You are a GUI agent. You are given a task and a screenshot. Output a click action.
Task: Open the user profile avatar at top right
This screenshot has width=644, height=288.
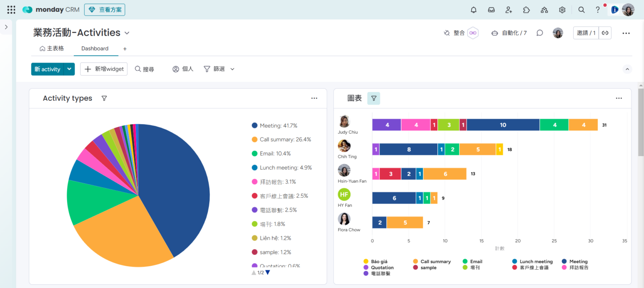628,10
